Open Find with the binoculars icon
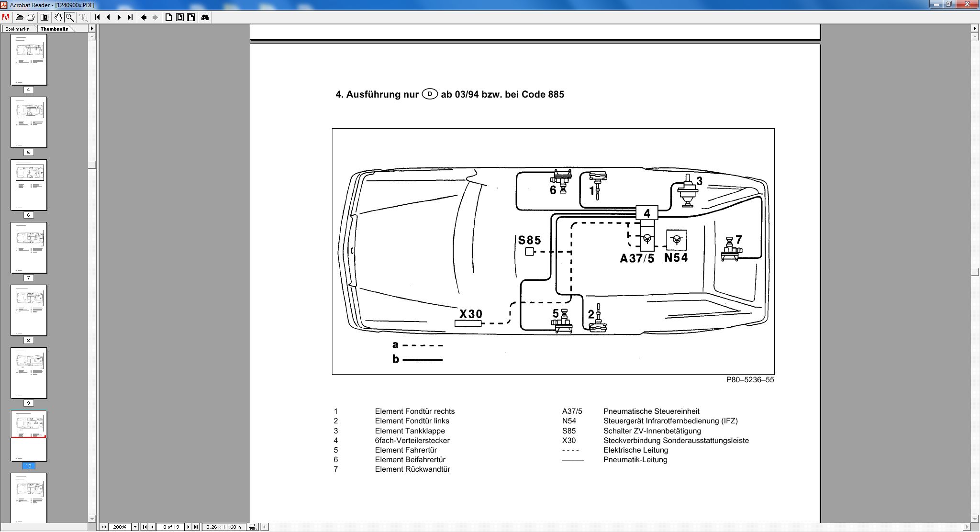The width and height of the screenshot is (980, 532). point(205,17)
